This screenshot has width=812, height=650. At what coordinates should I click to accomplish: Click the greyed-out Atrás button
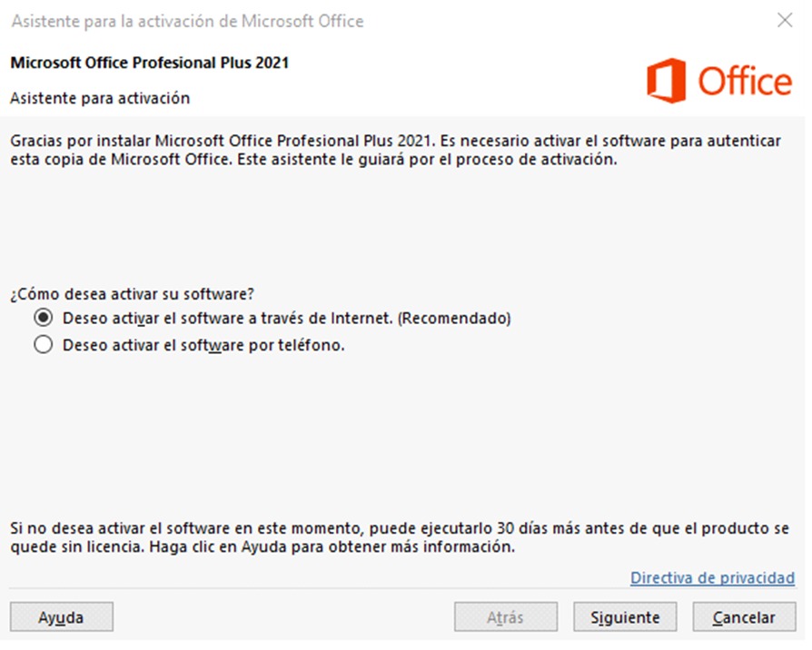pyautogui.click(x=505, y=617)
